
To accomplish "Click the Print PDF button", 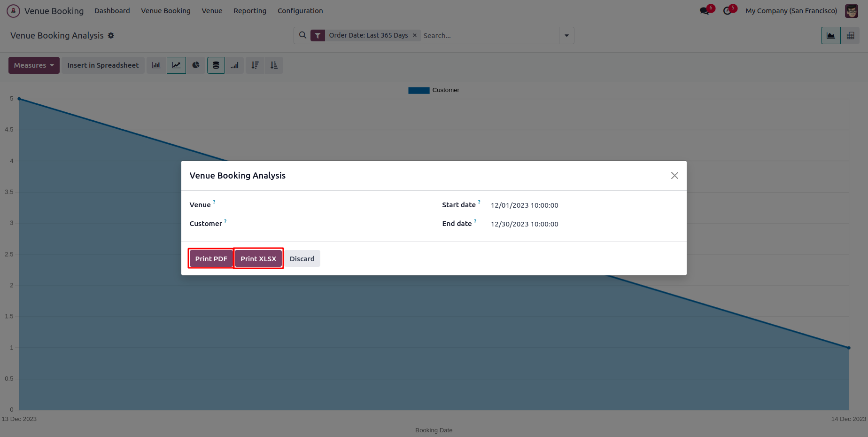I will click(211, 258).
